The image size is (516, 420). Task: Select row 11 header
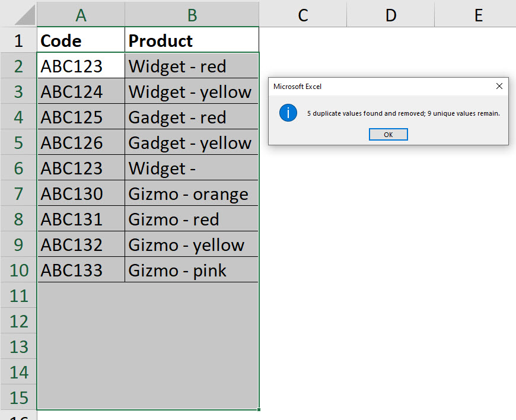click(18, 295)
